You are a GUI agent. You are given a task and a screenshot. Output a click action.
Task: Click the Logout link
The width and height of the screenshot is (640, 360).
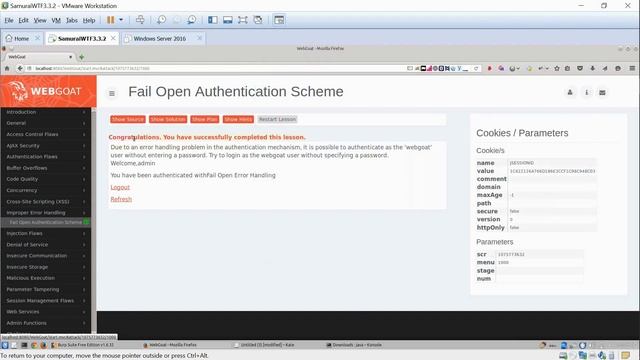tap(120, 187)
